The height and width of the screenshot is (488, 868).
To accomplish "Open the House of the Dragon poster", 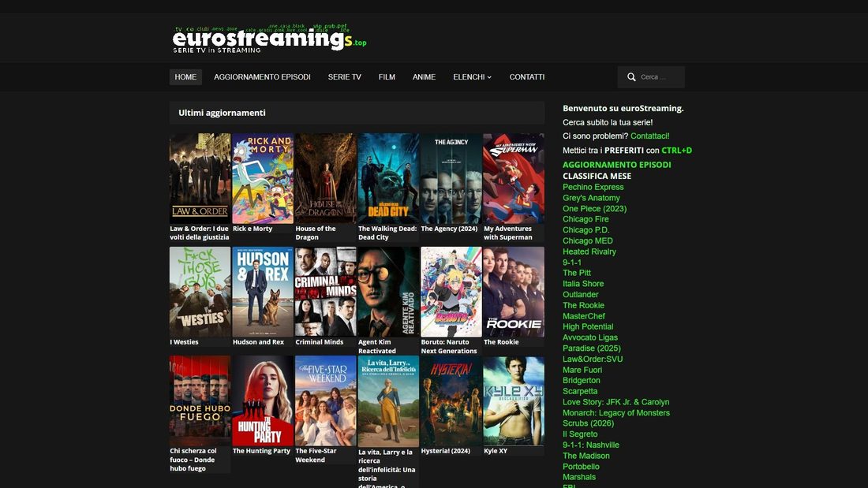I will click(325, 178).
